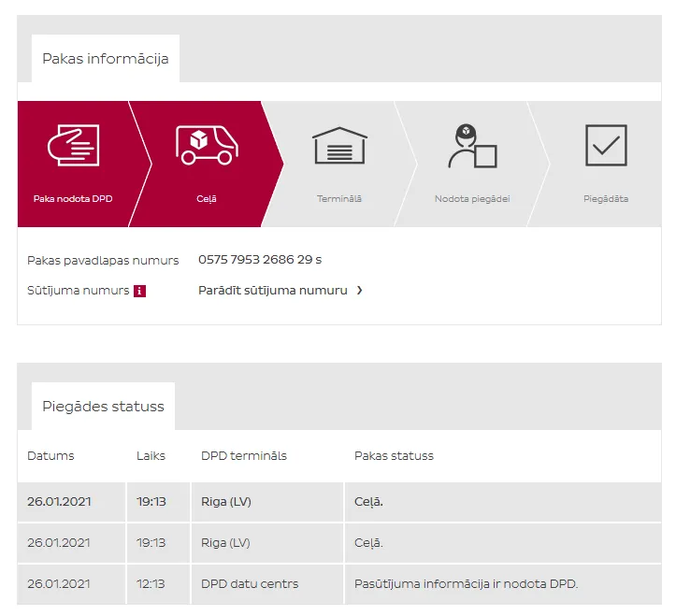
Task: Click the Pakas statuss column header
Action: coord(394,455)
